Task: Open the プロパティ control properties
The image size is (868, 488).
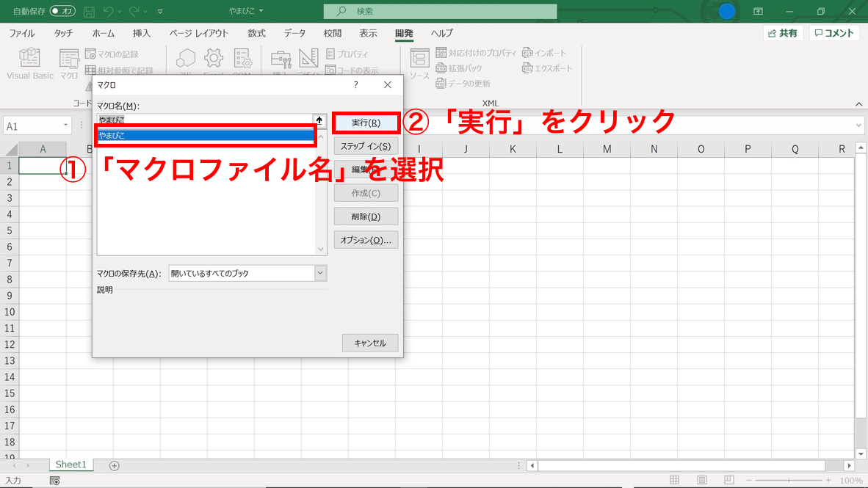Action: click(347, 54)
